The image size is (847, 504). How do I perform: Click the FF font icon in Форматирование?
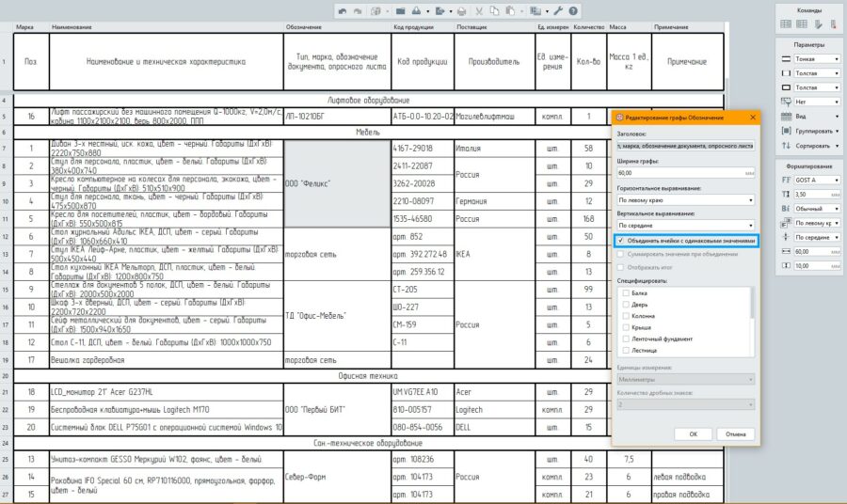[x=786, y=180]
